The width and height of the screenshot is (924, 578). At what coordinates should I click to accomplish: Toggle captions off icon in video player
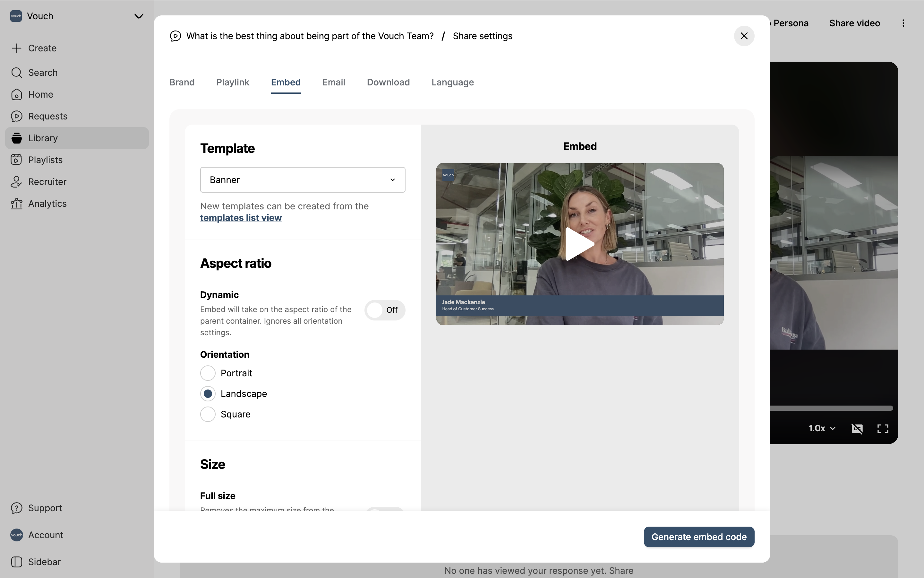click(857, 429)
